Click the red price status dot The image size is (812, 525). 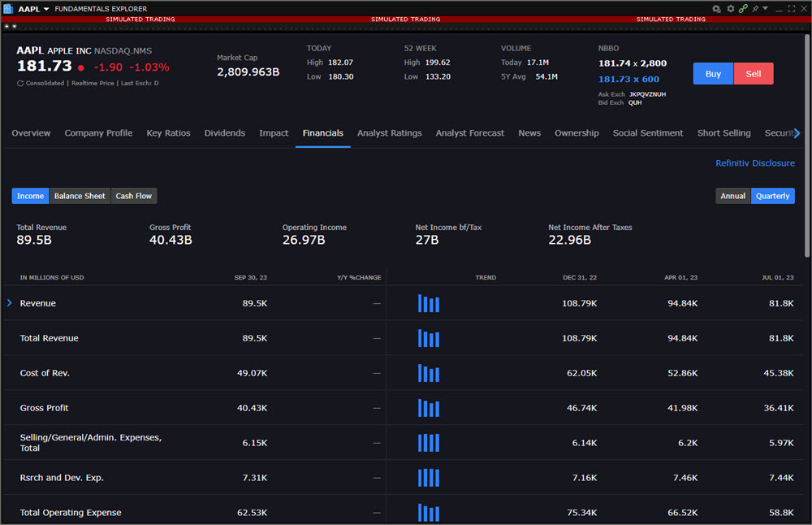pyautogui.click(x=81, y=68)
